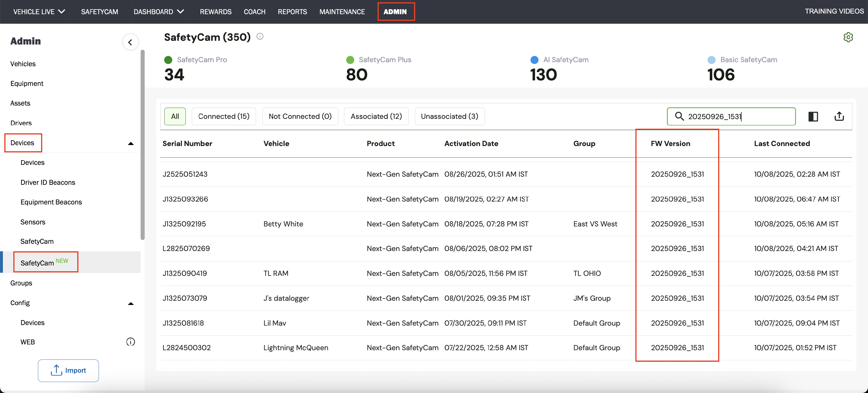Filter by Connected (15)
868x393 pixels.
click(224, 117)
